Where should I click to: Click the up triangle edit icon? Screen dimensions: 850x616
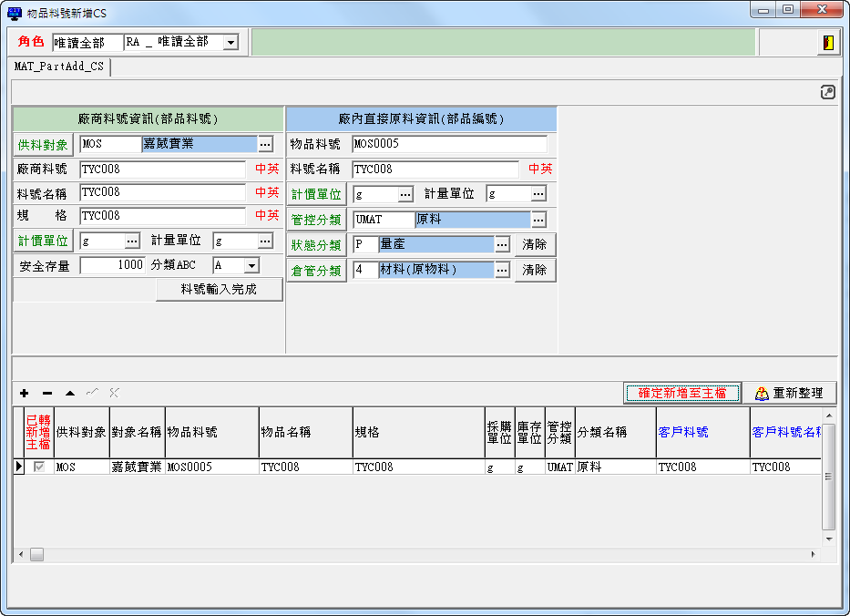point(70,393)
